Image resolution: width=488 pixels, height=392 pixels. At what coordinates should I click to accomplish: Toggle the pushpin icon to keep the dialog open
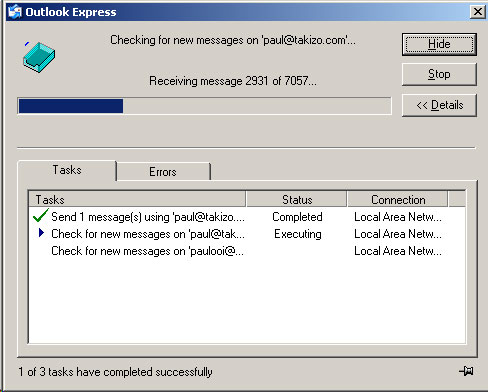[x=466, y=370]
